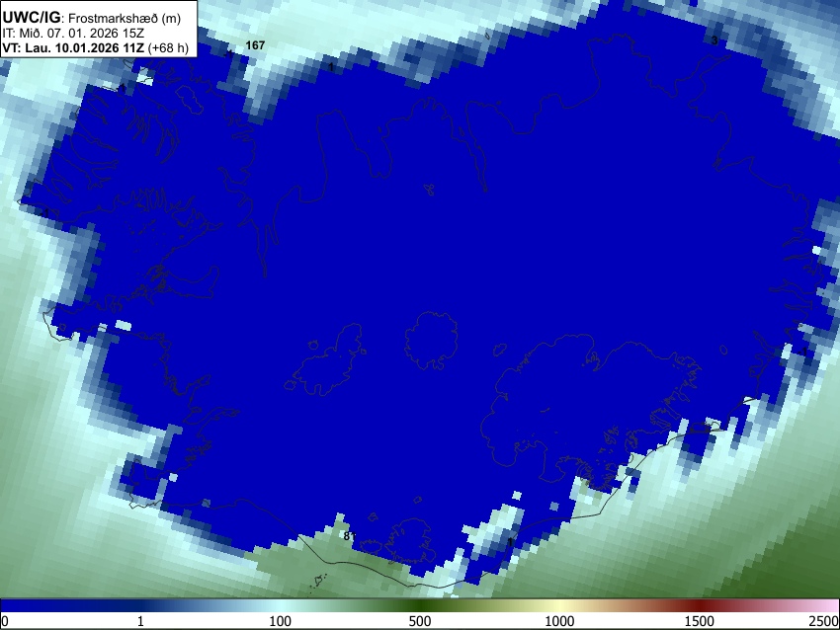This screenshot has height=630, width=840.
Task: Click the "UWC/IG: Frostmarkshæð (m)" title text
Action: click(92, 18)
